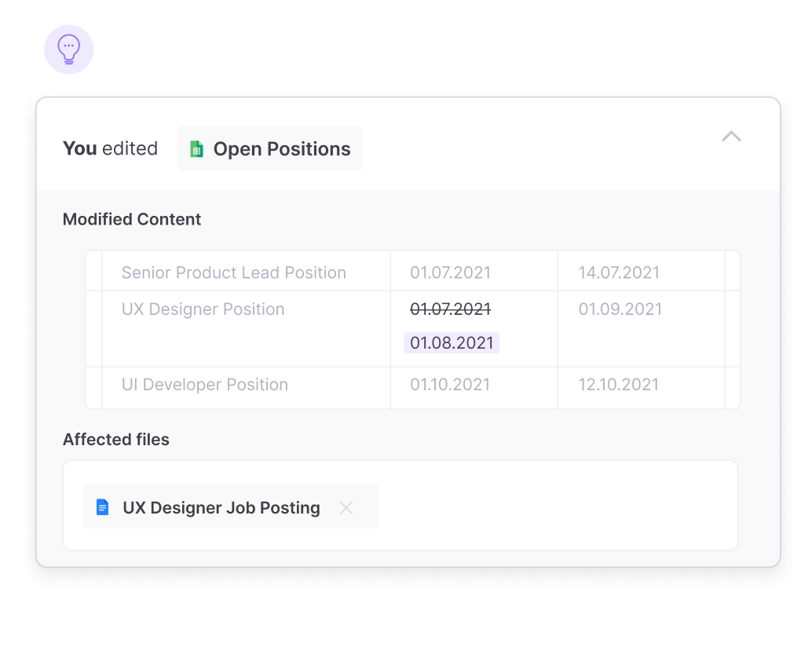Click the 12.10.2021 date cell
Screen dimensions: 812x647
click(619, 385)
